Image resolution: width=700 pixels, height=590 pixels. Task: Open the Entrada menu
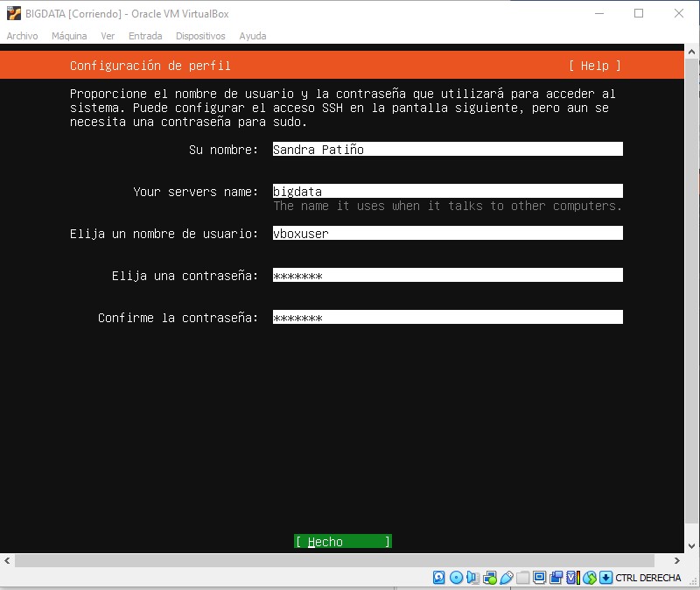[145, 36]
